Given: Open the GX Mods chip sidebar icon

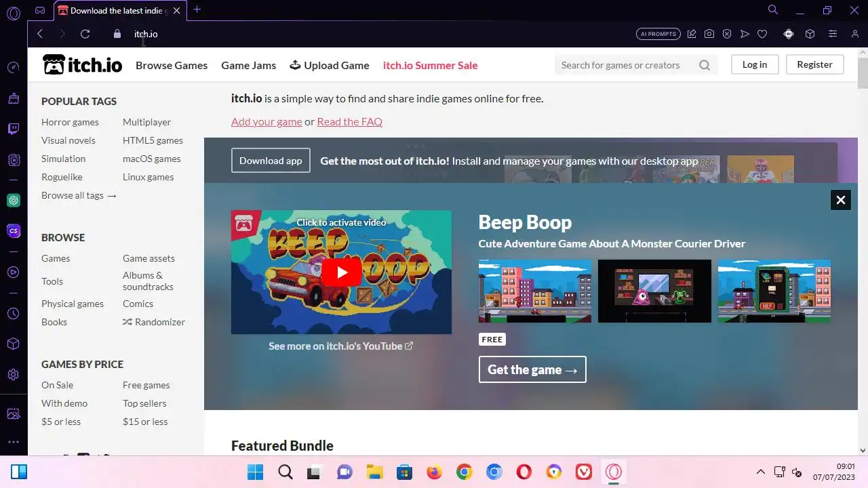Looking at the screenshot, I should click(14, 160).
